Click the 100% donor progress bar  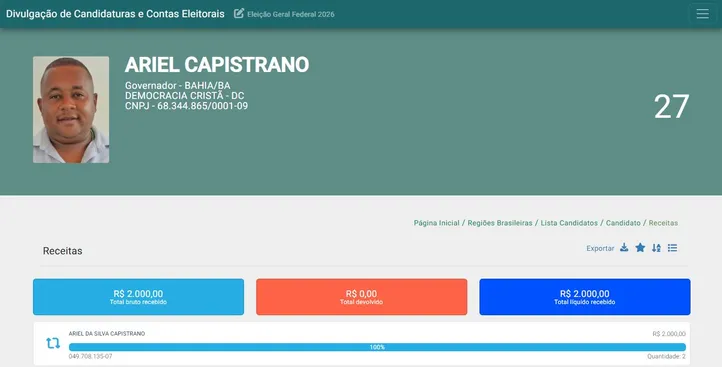coord(377,347)
